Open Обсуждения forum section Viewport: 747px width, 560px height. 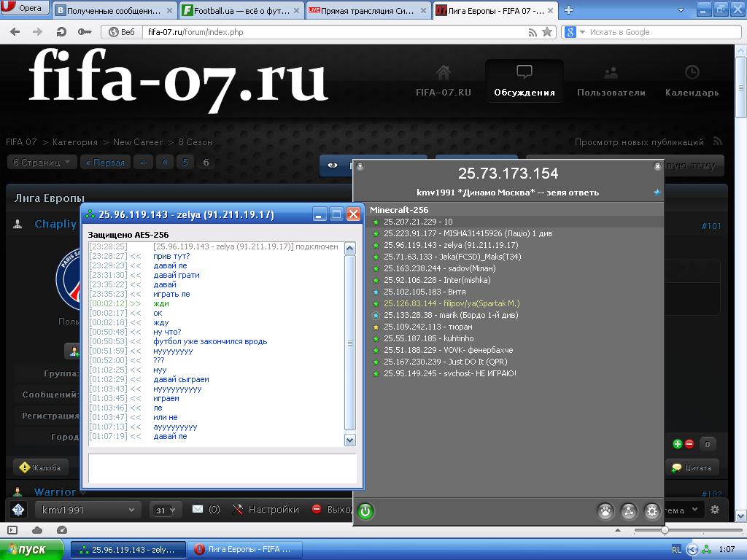(524, 80)
